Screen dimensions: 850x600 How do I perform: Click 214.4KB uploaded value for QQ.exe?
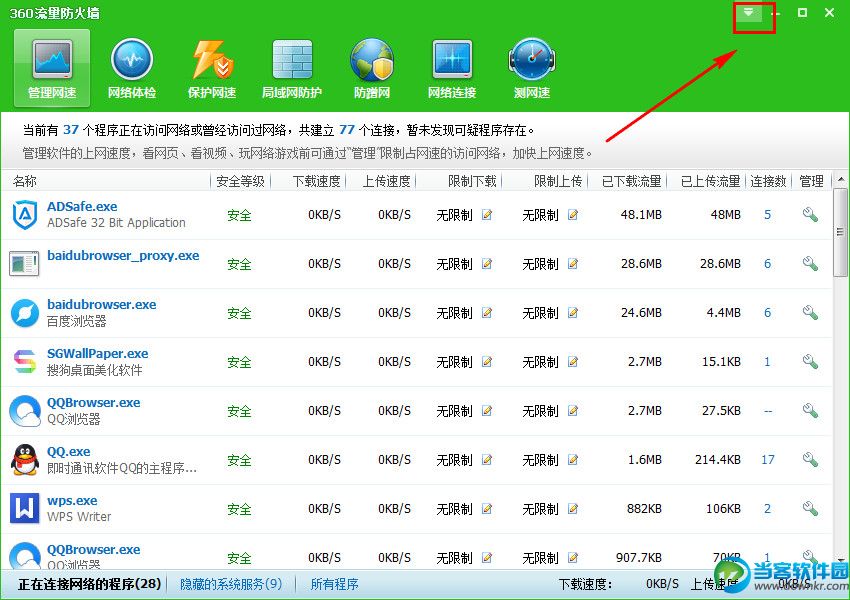[x=718, y=460]
